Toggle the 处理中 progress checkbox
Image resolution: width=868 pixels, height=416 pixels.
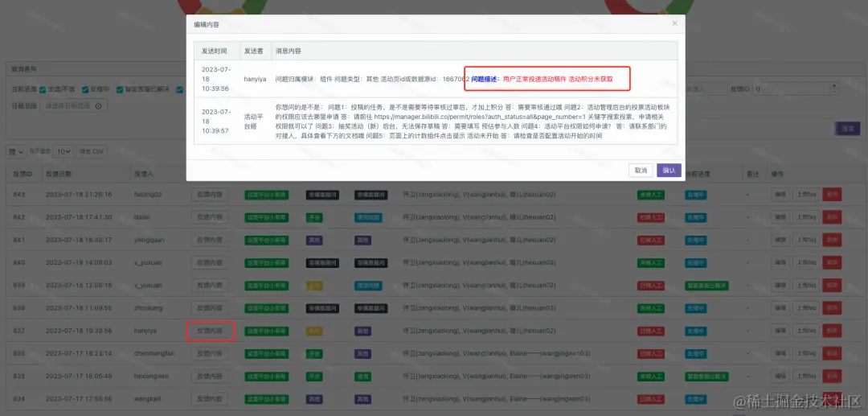click(x=85, y=89)
